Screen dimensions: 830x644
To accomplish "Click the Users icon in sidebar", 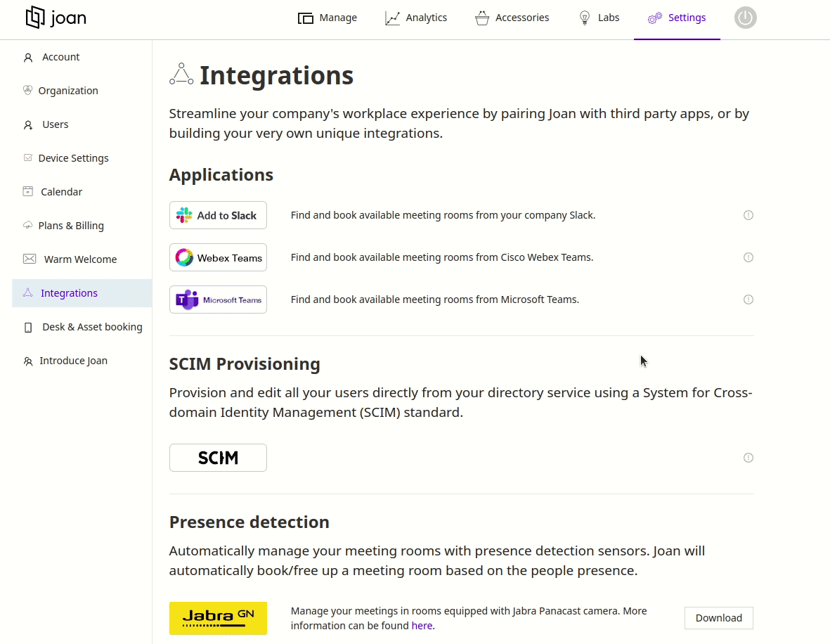I will (x=28, y=125).
